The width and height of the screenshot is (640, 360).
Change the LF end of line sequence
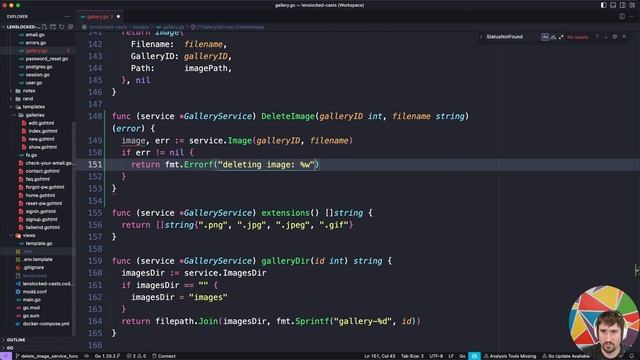click(x=451, y=356)
